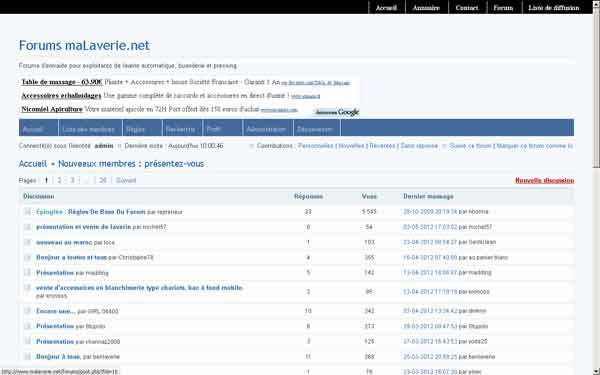Go to page 26 of the forum
The height and width of the screenshot is (375, 600).
(x=103, y=181)
